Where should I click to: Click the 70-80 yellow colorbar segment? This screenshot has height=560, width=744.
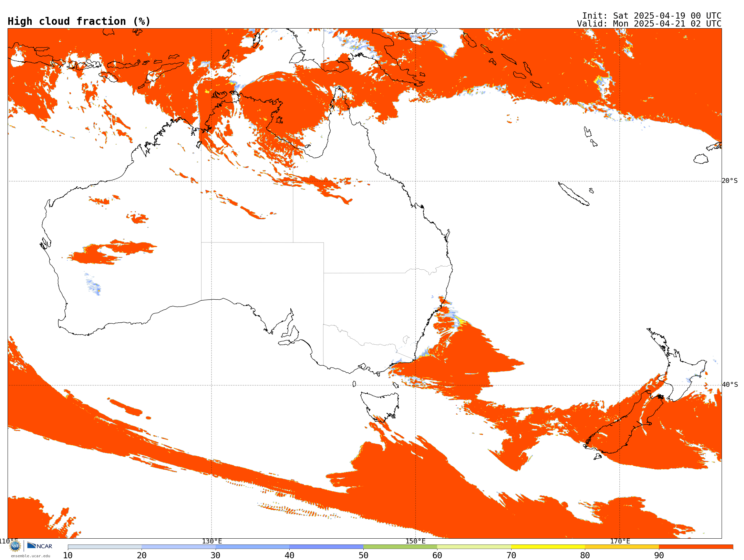[x=548, y=547]
